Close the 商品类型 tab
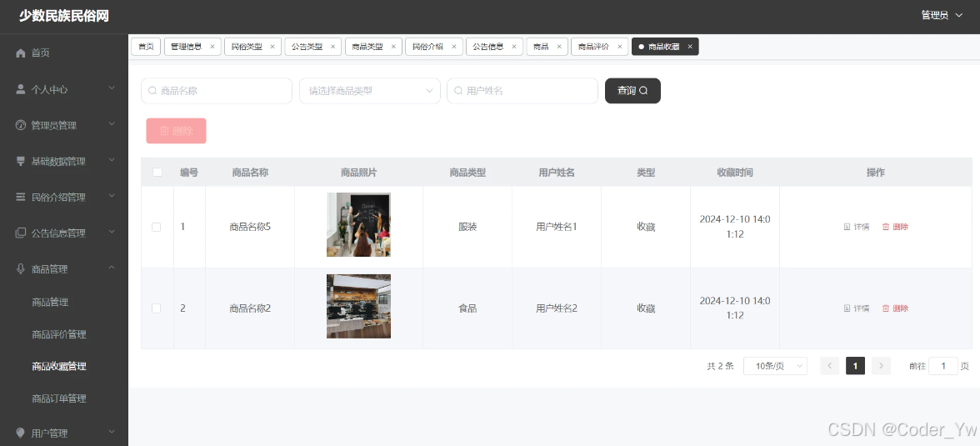Screen dimensions: 980x446 393,47
